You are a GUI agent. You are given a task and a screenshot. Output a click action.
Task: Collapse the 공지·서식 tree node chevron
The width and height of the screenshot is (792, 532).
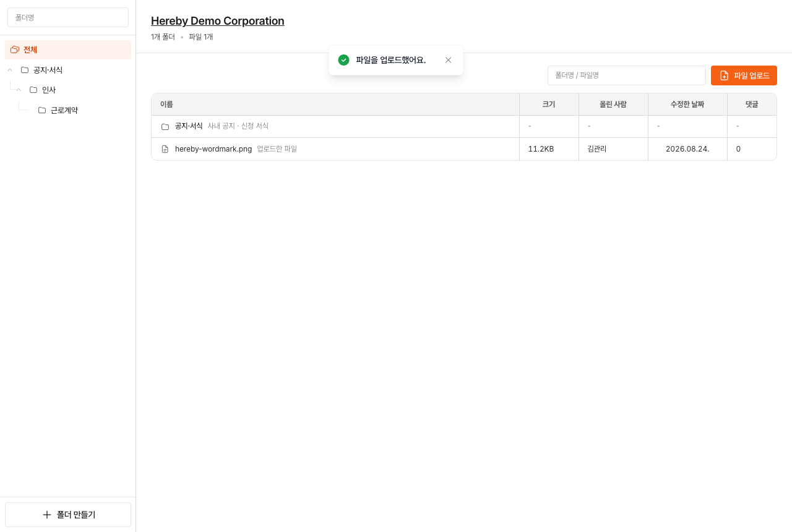(10, 70)
